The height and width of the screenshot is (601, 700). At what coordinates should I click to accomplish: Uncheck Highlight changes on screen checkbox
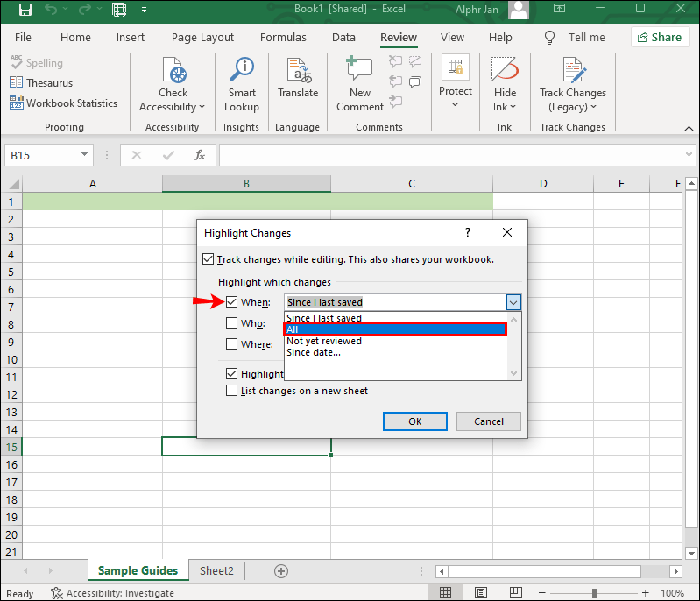point(231,373)
